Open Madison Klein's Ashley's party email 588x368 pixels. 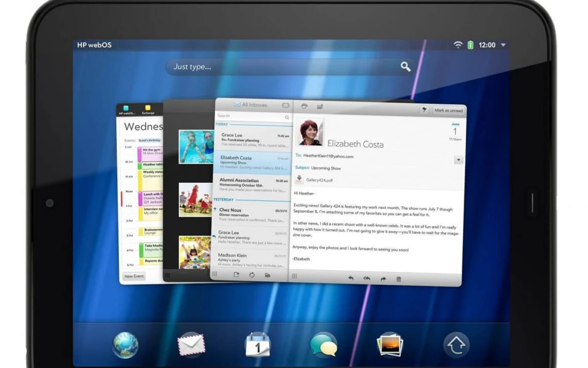pyautogui.click(x=249, y=260)
